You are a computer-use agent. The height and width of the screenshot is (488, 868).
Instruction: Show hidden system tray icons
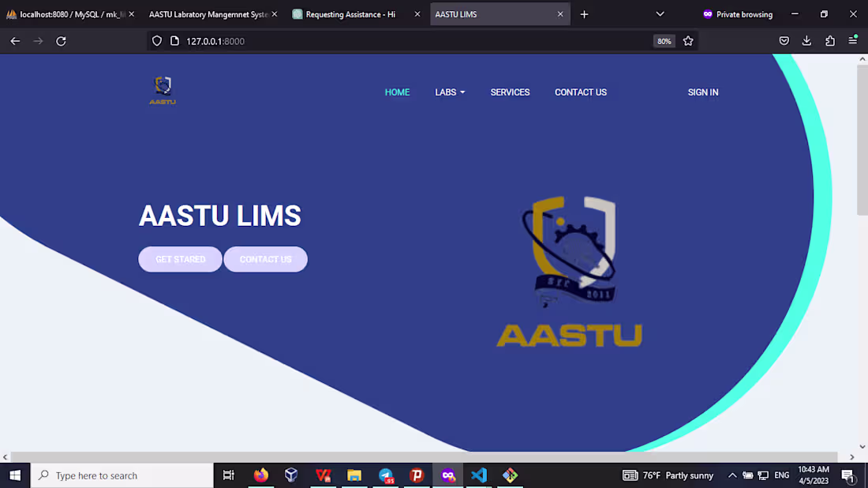click(x=731, y=475)
